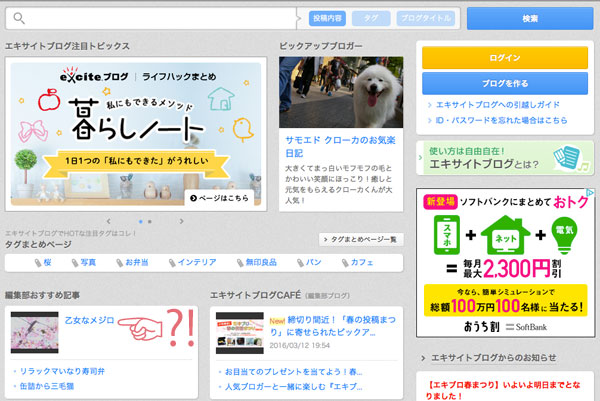The height and width of the screenshot is (401, 600).
Task: Open the 桜 tag
Action: pos(47,262)
